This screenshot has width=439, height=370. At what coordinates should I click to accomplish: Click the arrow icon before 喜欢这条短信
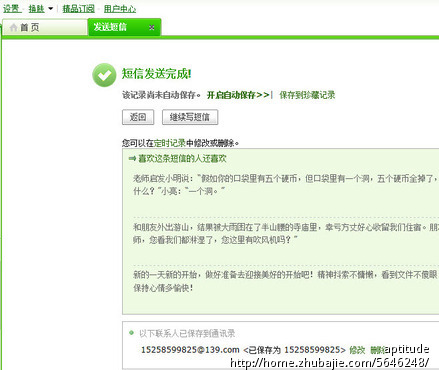(132, 159)
